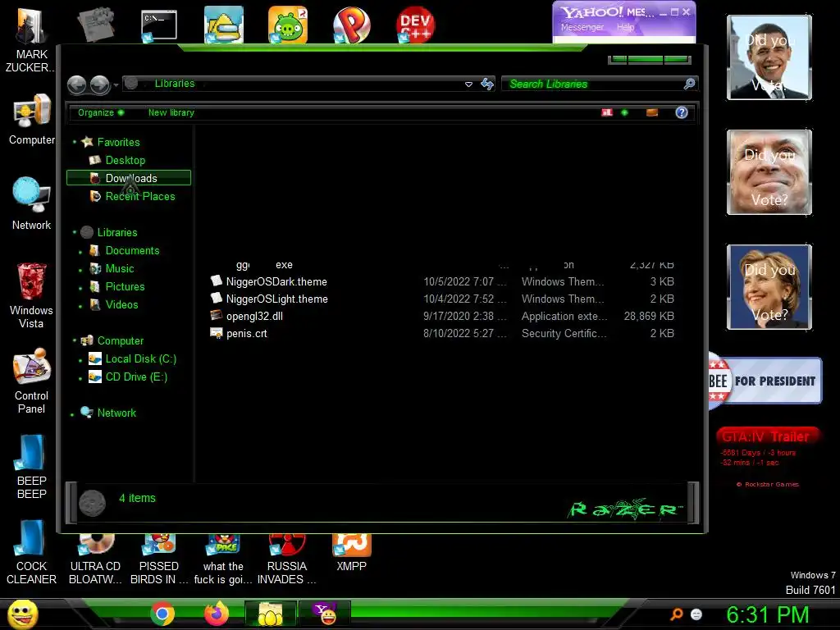Expand the Local Disk (C:) node
840x630 pixels.
pos(80,360)
